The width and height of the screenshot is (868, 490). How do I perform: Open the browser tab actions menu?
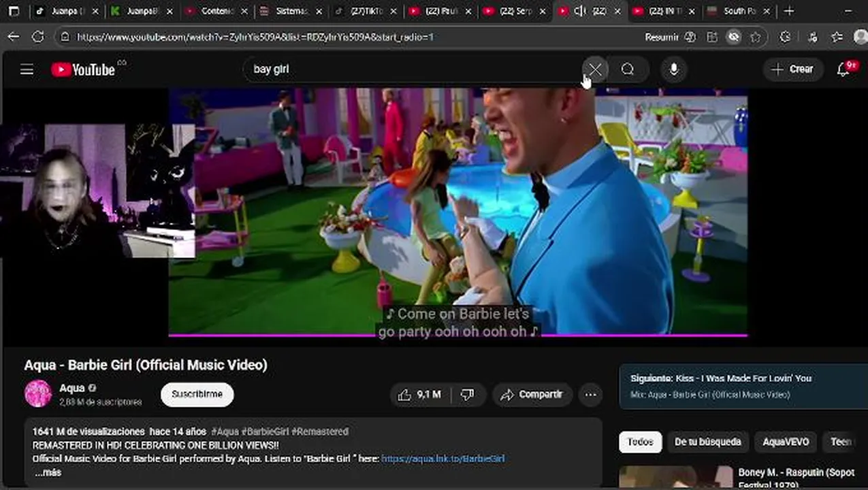(x=14, y=11)
